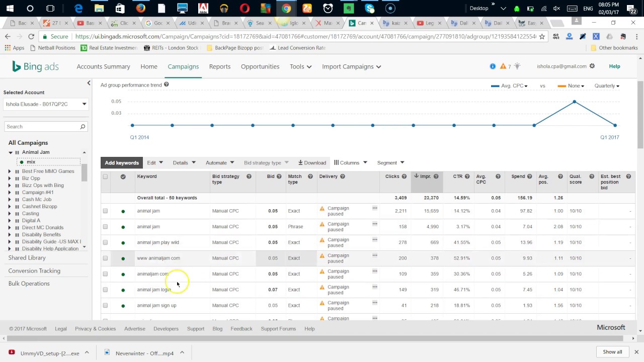Open the Reports tab
This screenshot has width=644, height=362.
click(x=220, y=66)
